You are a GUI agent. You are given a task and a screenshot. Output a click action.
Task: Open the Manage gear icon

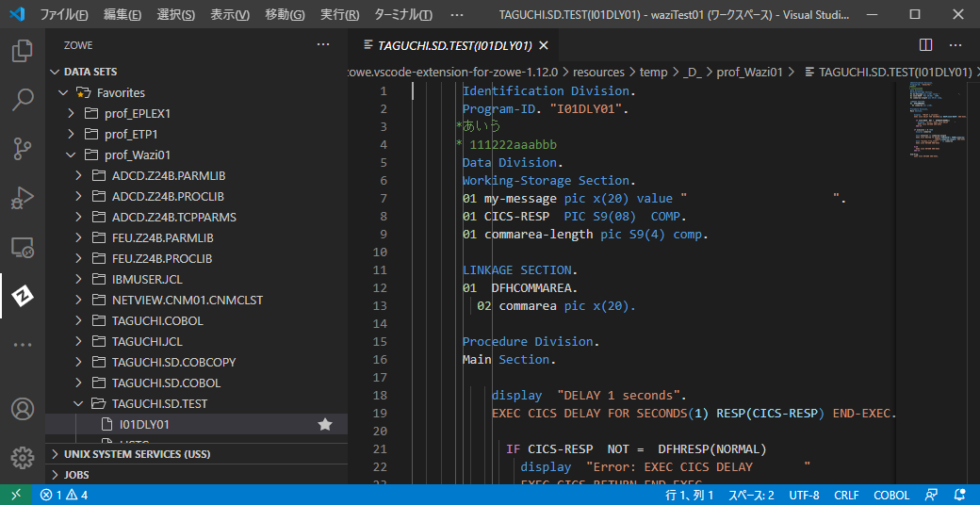23,458
